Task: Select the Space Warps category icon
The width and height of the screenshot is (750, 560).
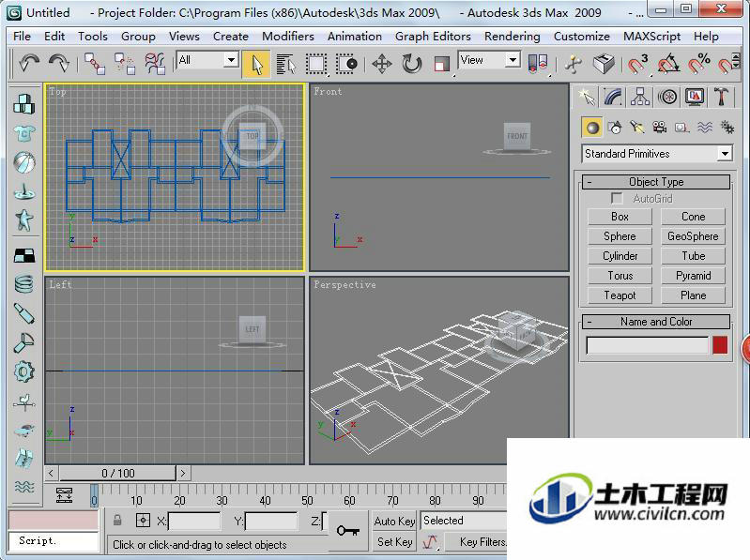Action: 705,128
